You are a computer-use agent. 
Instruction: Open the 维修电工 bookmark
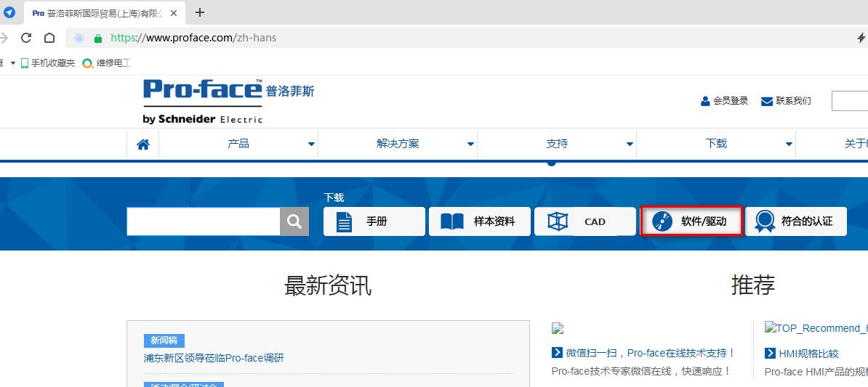pos(106,63)
